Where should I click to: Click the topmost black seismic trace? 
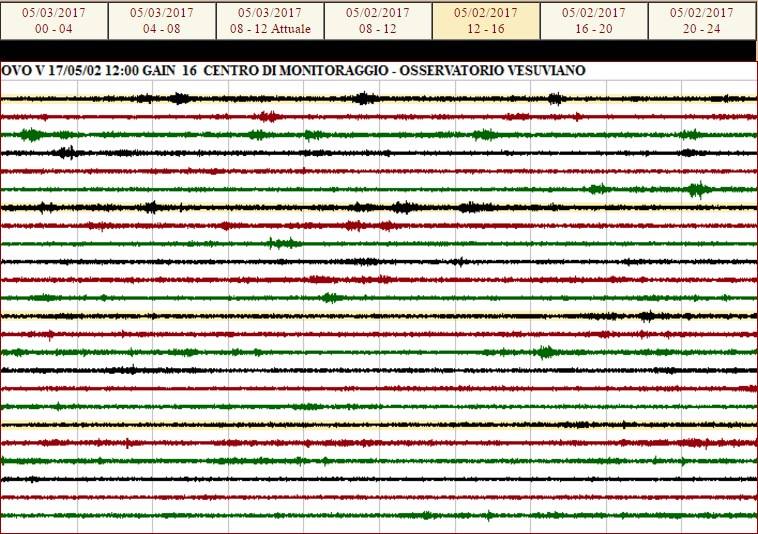(x=379, y=98)
